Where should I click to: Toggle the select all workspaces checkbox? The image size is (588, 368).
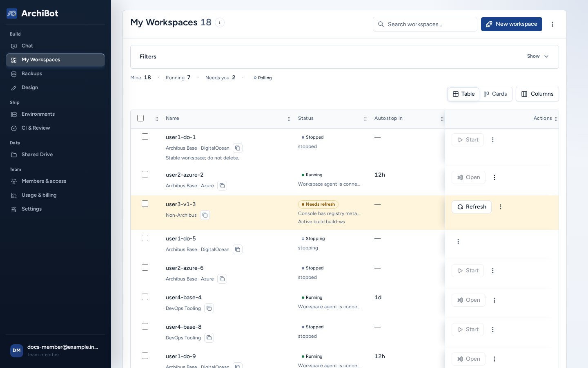[140, 118]
